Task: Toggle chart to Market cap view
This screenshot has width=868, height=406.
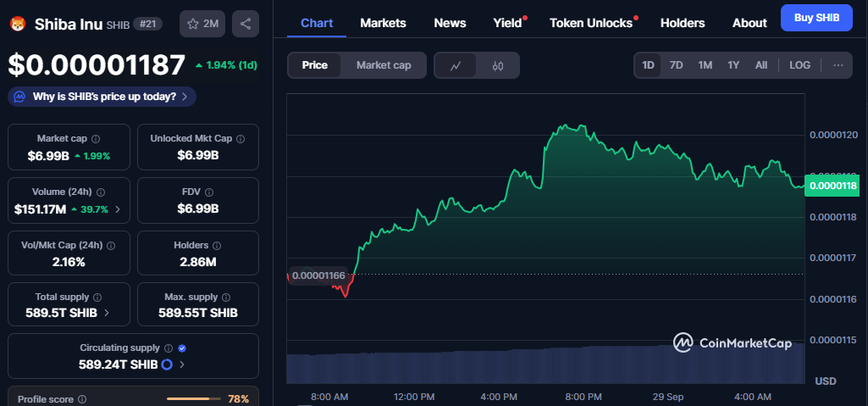Action: pos(384,65)
